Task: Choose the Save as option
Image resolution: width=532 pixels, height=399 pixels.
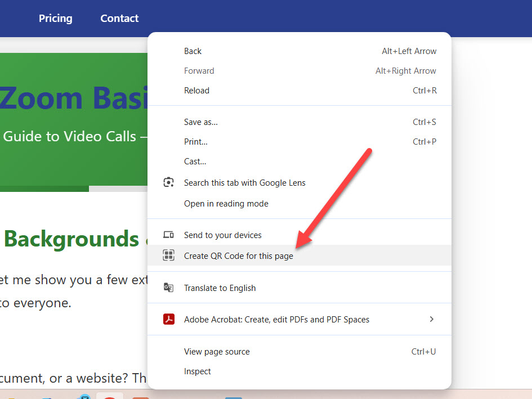Action: point(200,122)
